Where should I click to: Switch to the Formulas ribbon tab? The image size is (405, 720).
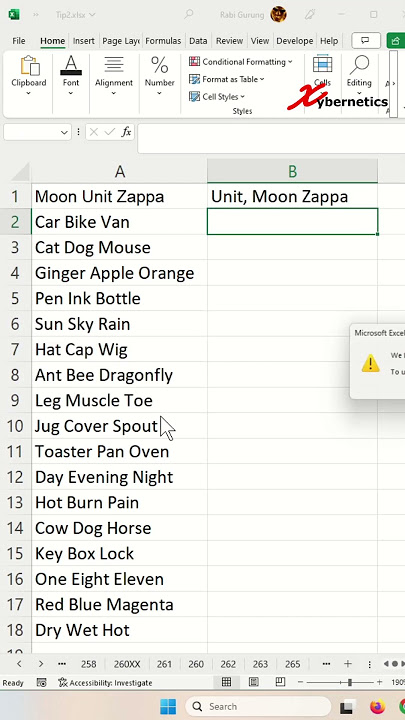click(x=163, y=41)
